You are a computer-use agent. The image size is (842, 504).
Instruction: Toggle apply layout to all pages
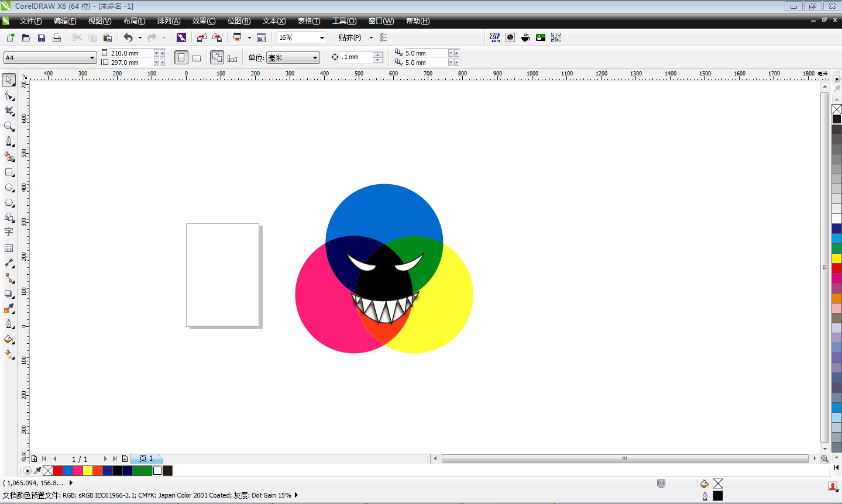217,58
